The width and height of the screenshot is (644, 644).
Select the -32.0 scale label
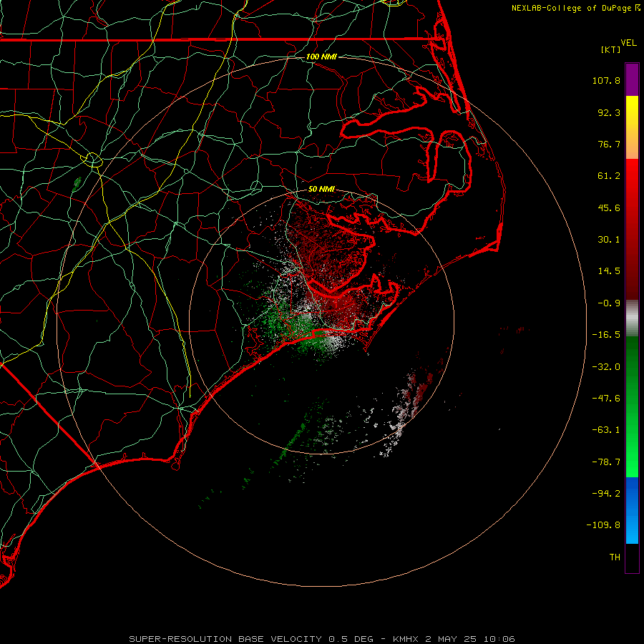[x=606, y=367]
